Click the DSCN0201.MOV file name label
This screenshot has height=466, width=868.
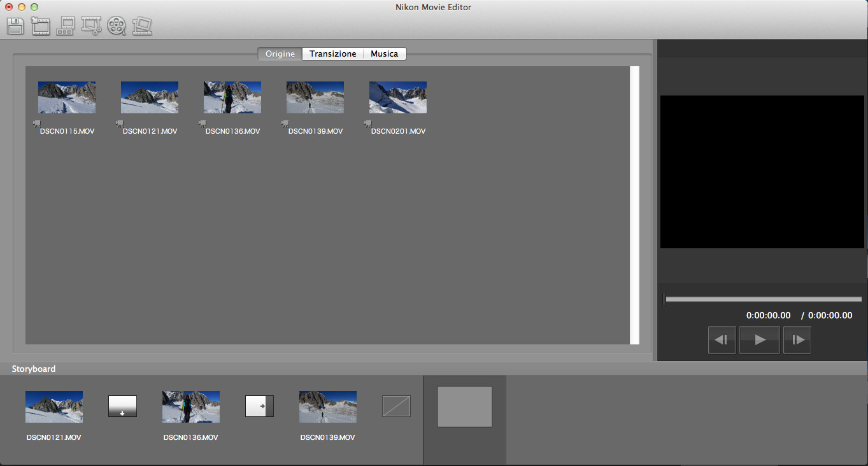[x=398, y=131]
